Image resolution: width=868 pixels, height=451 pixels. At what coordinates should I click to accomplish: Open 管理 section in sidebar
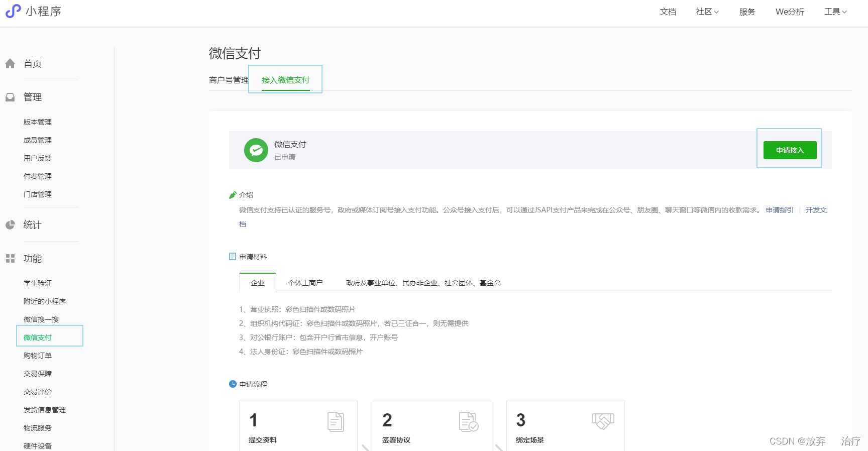(33, 97)
